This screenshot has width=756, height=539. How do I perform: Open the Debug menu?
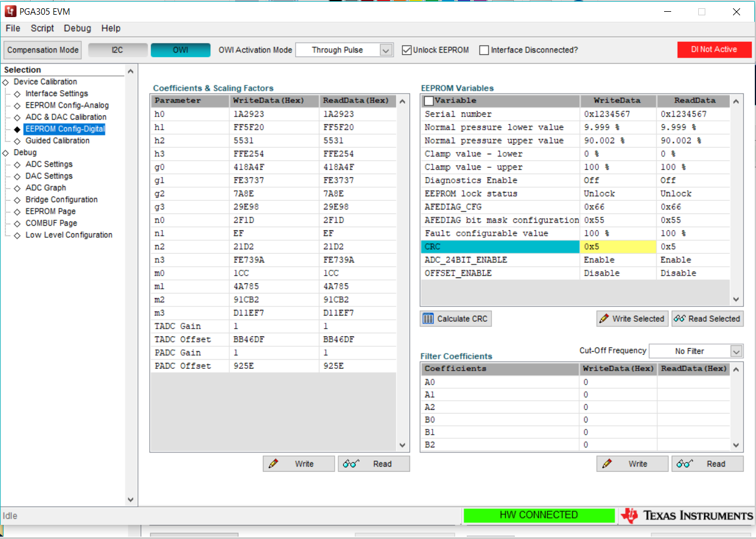77,28
